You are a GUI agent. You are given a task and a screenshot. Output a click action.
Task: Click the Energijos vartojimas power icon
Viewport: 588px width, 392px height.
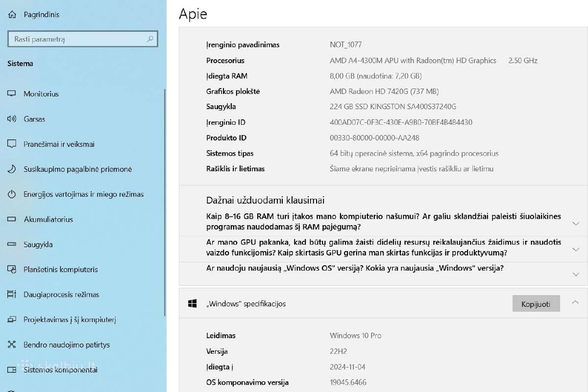point(12,194)
